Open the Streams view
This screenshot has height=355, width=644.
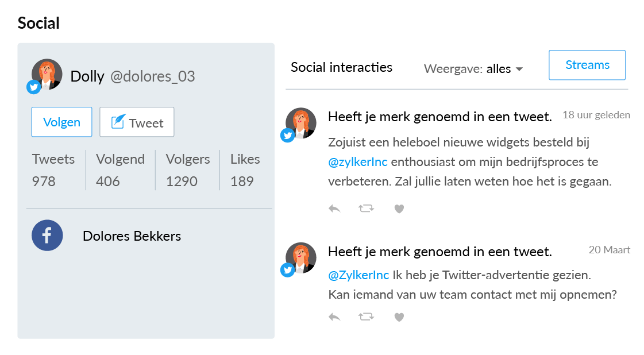click(x=587, y=65)
